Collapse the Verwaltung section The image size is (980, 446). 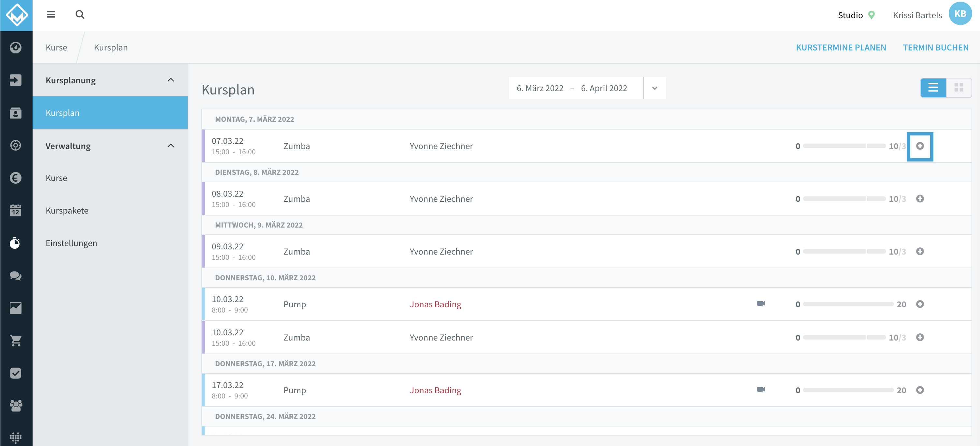171,146
